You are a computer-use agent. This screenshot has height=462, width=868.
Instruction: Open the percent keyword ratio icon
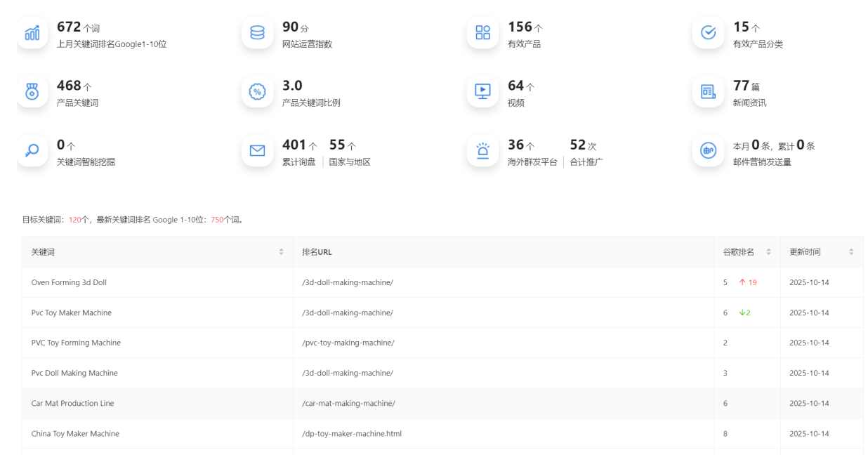[x=258, y=91]
